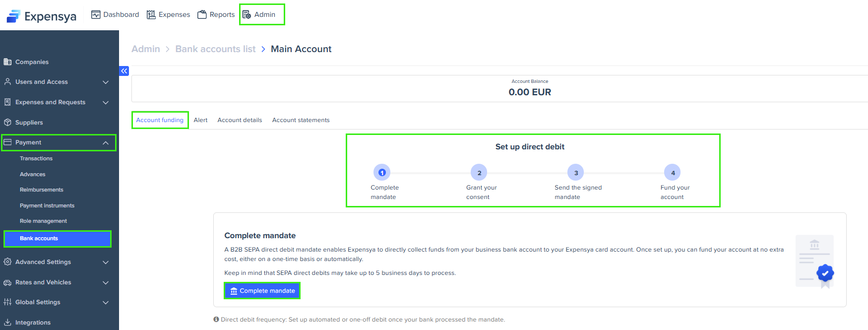This screenshot has width=868, height=330.
Task: Click the Expensya logo
Action: pos(41,16)
